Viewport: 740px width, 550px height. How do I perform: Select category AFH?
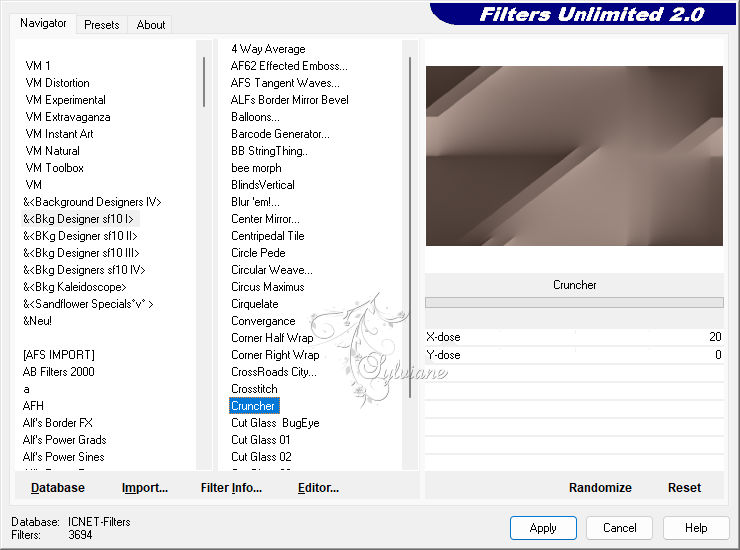(33, 406)
